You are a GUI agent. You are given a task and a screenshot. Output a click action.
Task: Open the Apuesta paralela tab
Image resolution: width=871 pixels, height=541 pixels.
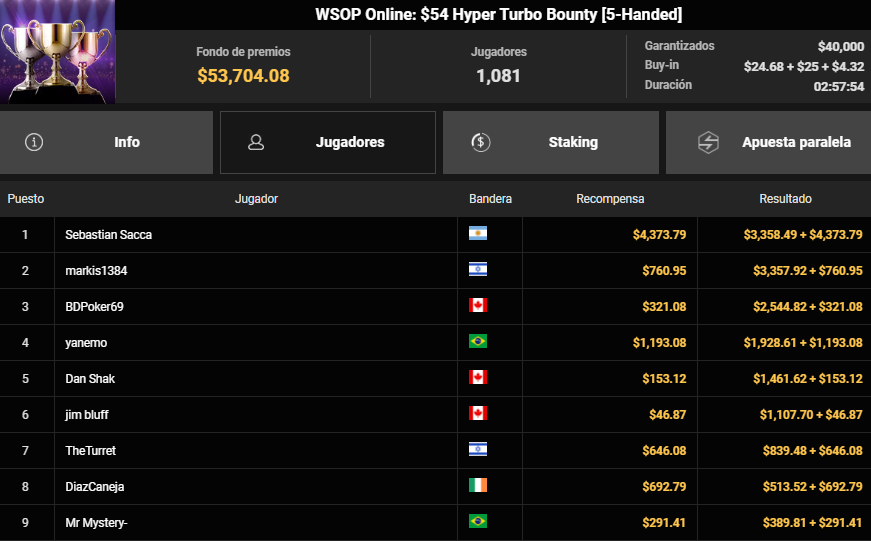768,142
